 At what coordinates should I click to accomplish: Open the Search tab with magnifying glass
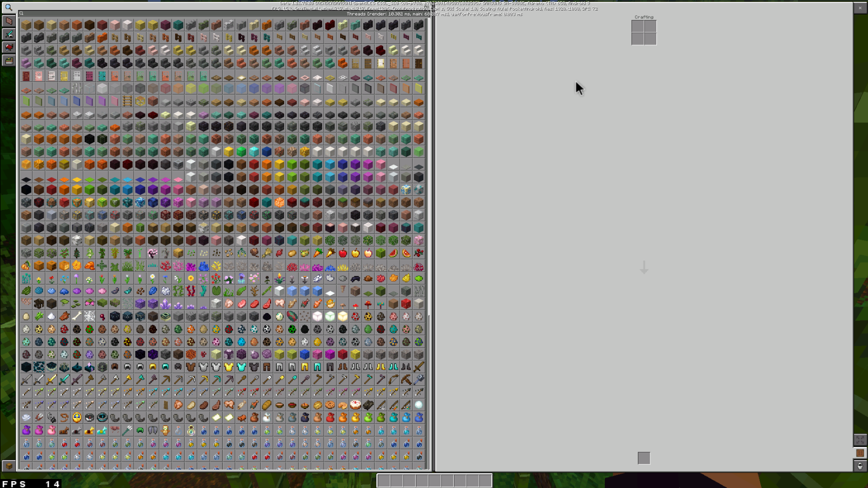tap(9, 7)
